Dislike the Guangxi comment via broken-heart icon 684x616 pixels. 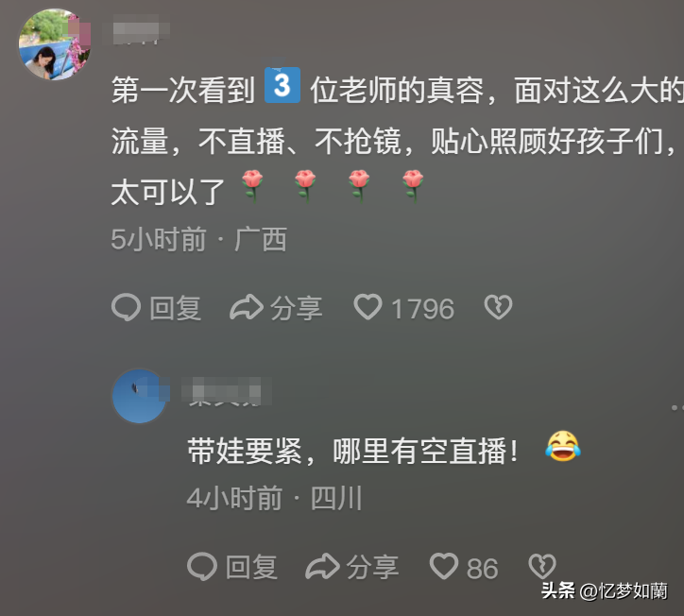(x=498, y=307)
